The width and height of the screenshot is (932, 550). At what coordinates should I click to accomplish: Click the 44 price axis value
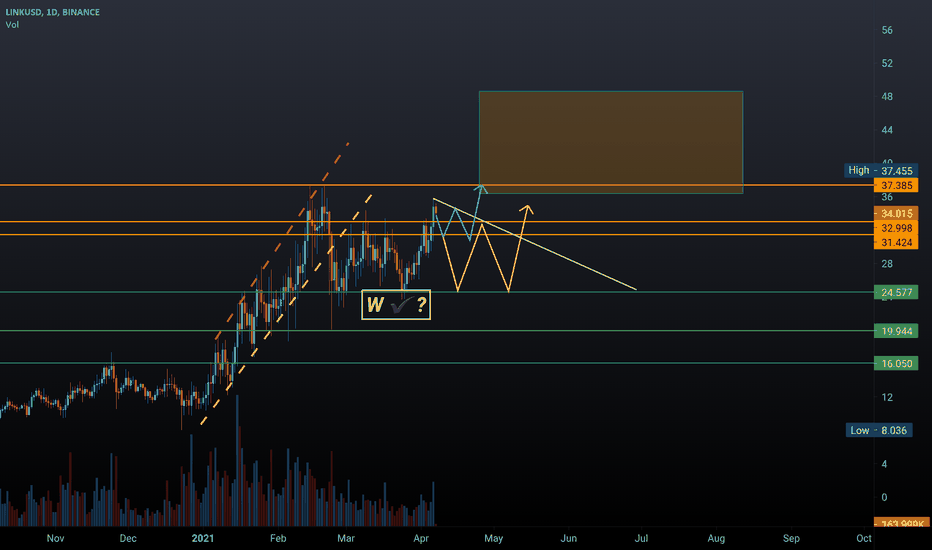point(887,130)
